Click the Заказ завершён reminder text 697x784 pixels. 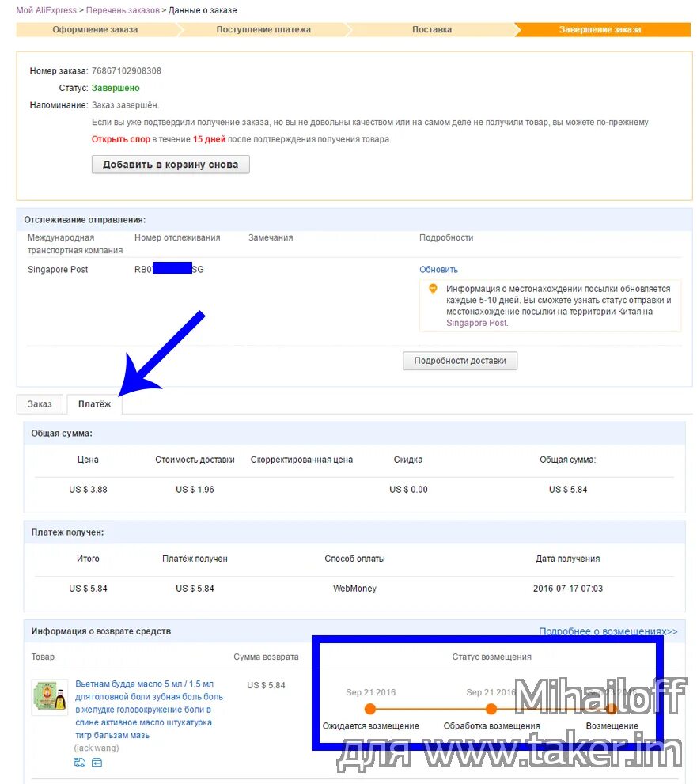126,105
